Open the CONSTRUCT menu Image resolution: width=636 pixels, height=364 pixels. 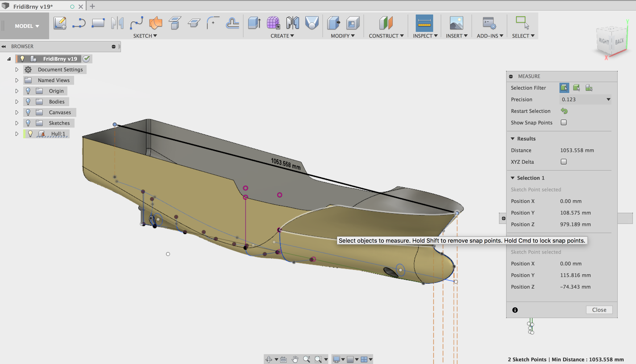(x=386, y=36)
